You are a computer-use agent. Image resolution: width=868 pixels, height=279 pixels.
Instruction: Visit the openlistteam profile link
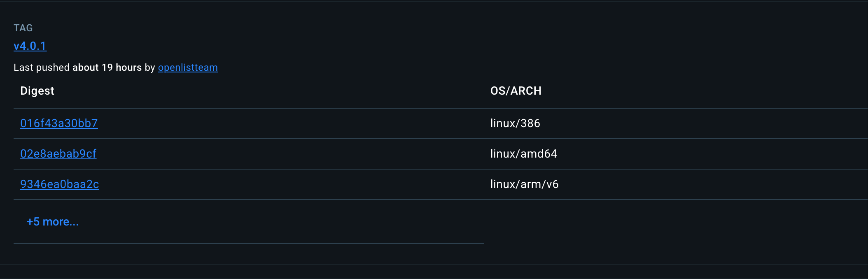[188, 67]
